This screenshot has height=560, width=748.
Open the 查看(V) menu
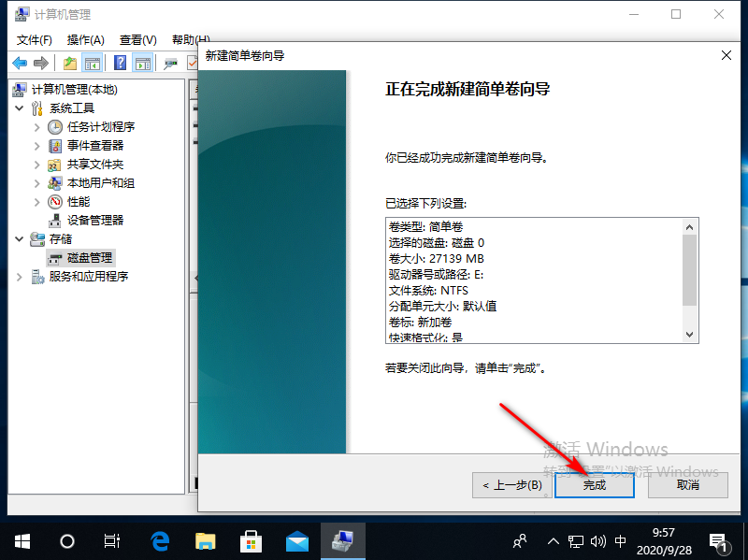tap(136, 39)
